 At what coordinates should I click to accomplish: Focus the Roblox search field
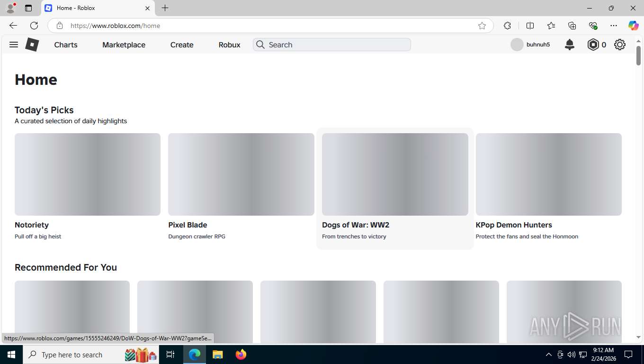(331, 45)
